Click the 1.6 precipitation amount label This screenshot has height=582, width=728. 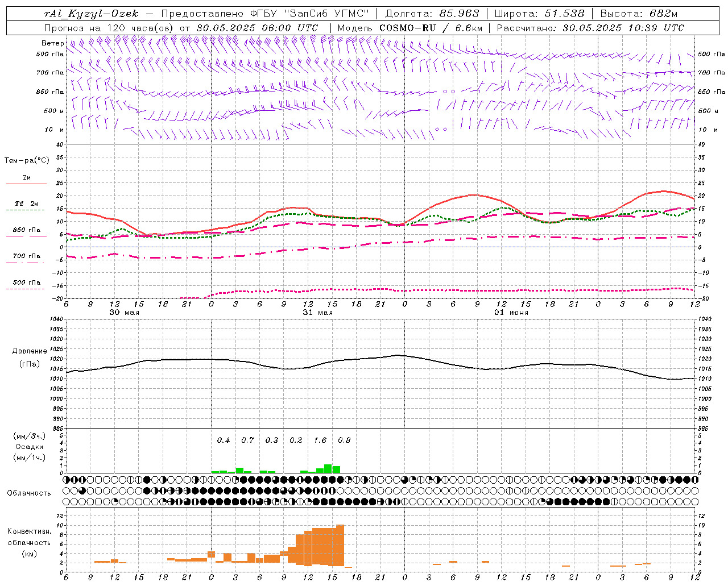coord(320,440)
